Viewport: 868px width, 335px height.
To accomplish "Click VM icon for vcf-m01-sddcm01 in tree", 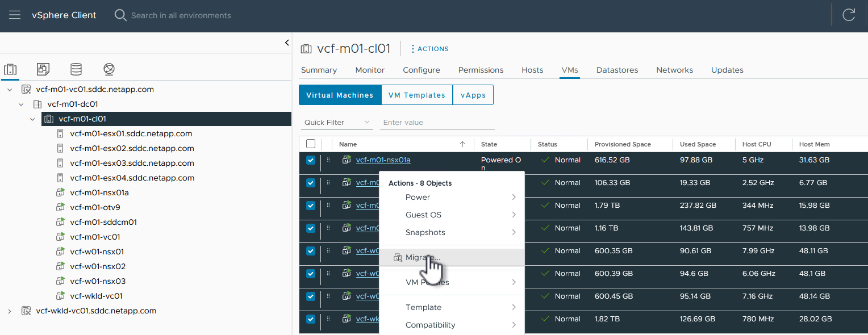I will tap(60, 223).
